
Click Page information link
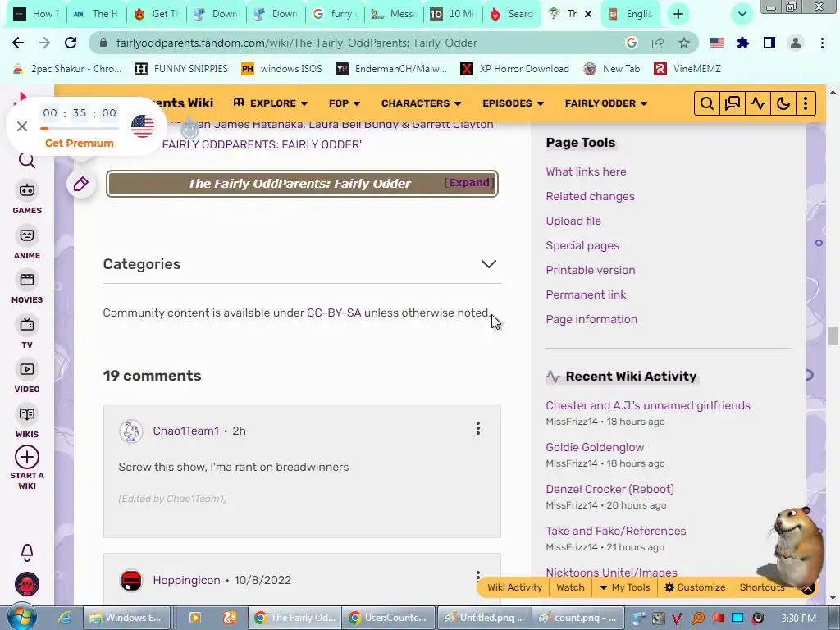click(x=591, y=319)
